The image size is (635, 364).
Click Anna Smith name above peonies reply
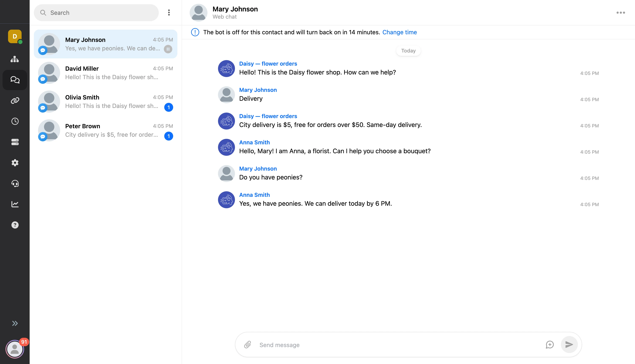pos(254,195)
